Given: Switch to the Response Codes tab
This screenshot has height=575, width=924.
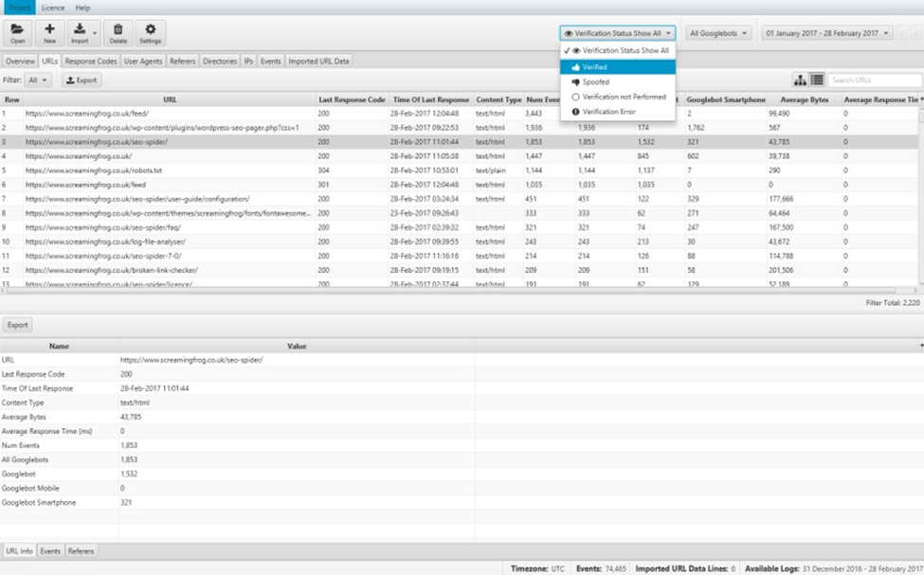Looking at the screenshot, I should (x=91, y=61).
